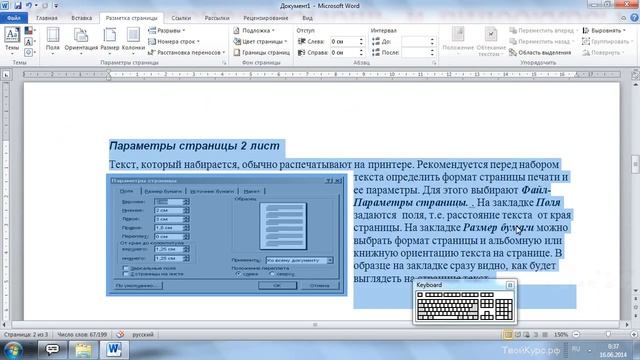Open the Customize Quick Access Toolbar arrow
This screenshot has width=640, height=360.
(x=56, y=6)
